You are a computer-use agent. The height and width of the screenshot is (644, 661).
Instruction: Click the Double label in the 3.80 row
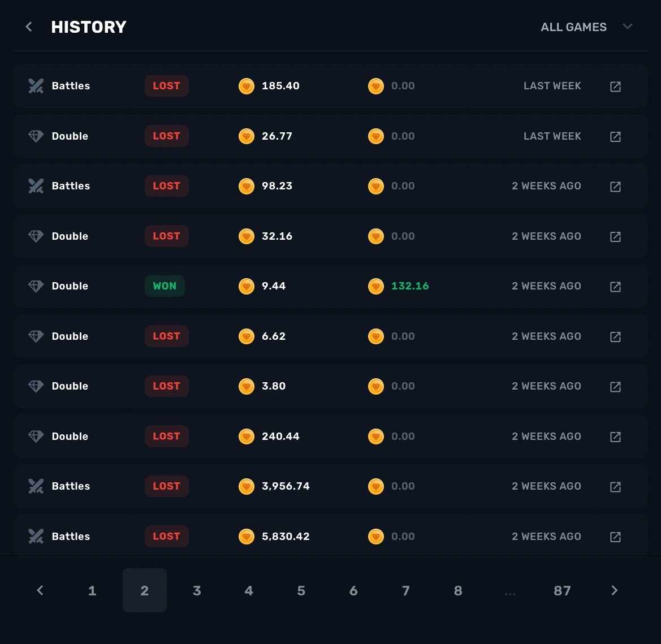70,386
